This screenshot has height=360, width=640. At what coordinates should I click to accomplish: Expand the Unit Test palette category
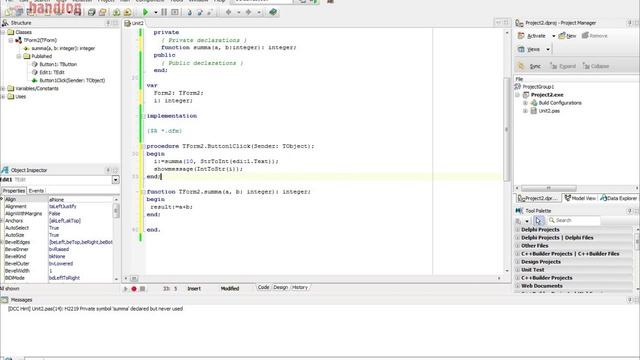pos(518,270)
